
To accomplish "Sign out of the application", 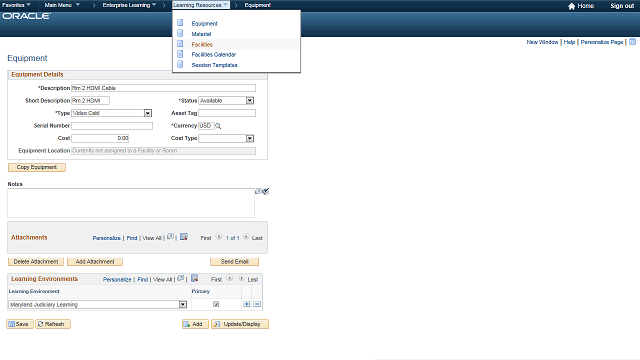I will (622, 6).
